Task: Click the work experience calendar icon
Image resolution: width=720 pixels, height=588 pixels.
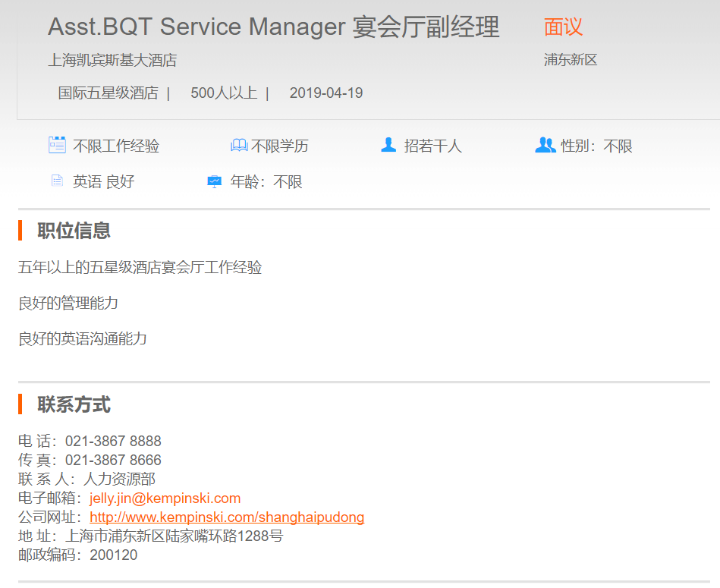Action: [x=57, y=145]
